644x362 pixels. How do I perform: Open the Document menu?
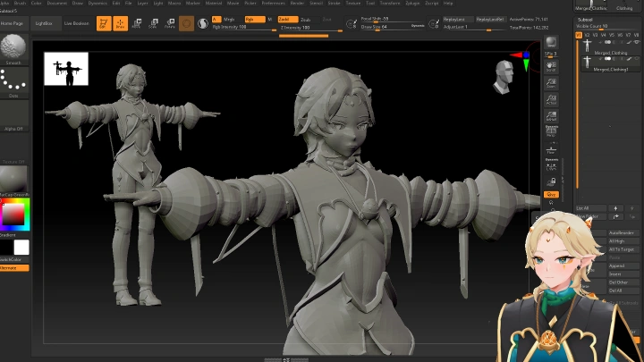click(x=56, y=3)
